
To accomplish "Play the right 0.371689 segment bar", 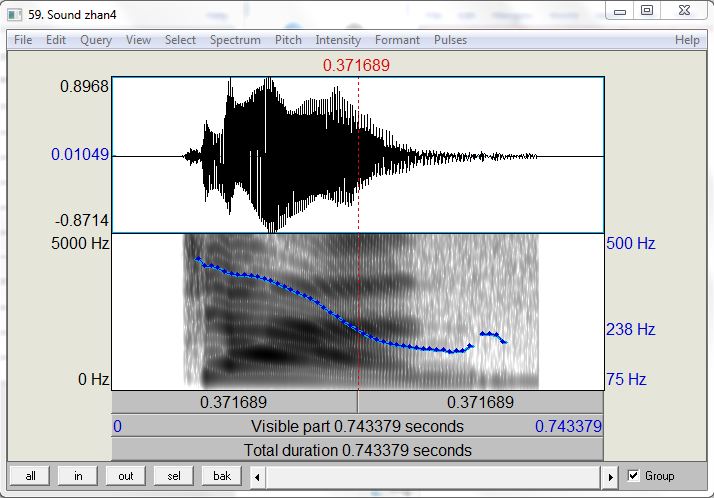I will [480, 402].
